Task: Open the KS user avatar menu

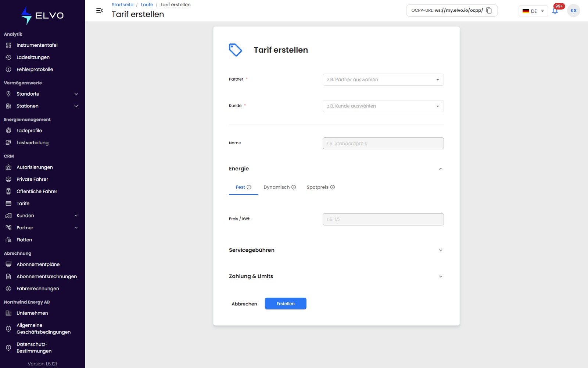Action: (x=573, y=11)
